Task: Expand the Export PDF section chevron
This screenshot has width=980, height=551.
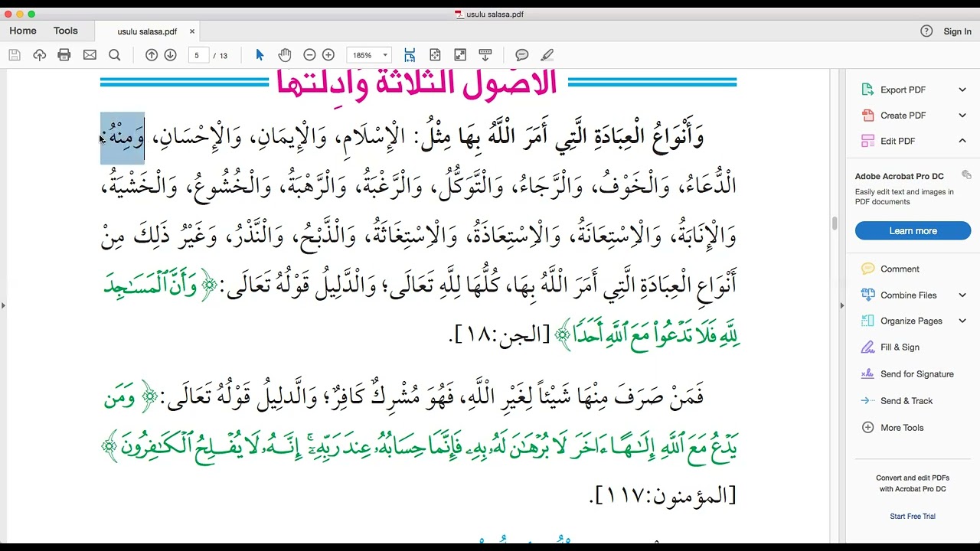Action: click(x=962, y=90)
